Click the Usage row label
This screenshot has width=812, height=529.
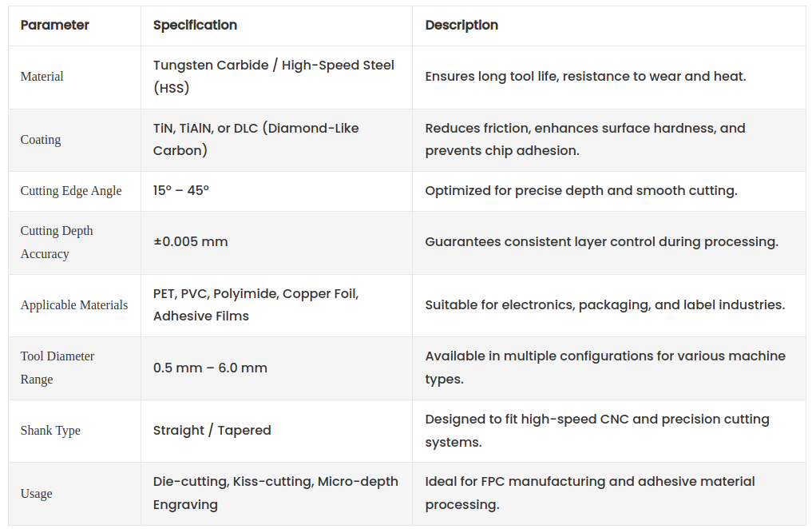click(x=37, y=494)
